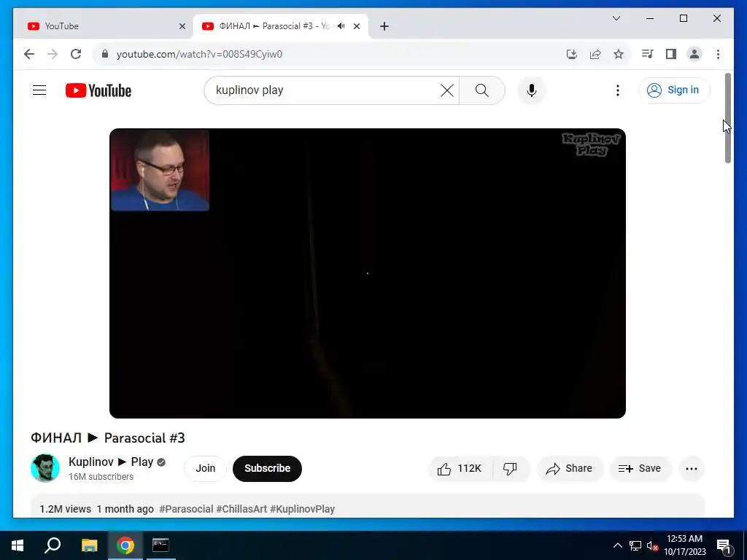Subscribe to Kuplinov Play channel
The image size is (747, 560).
[267, 468]
